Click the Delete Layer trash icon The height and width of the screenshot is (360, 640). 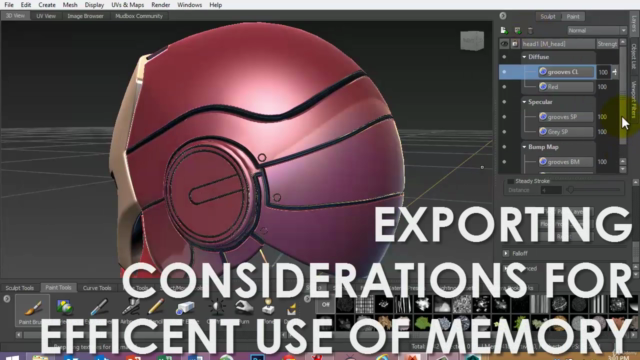coord(530,31)
